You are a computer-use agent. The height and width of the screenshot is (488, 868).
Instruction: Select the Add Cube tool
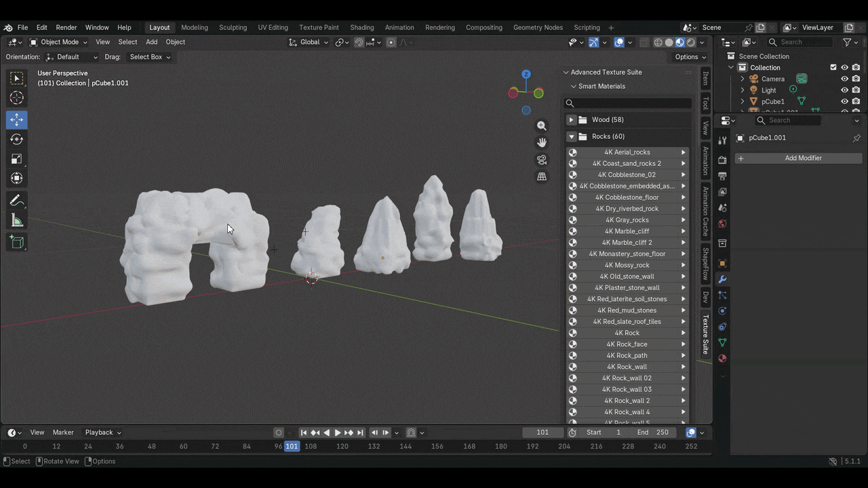point(17,242)
